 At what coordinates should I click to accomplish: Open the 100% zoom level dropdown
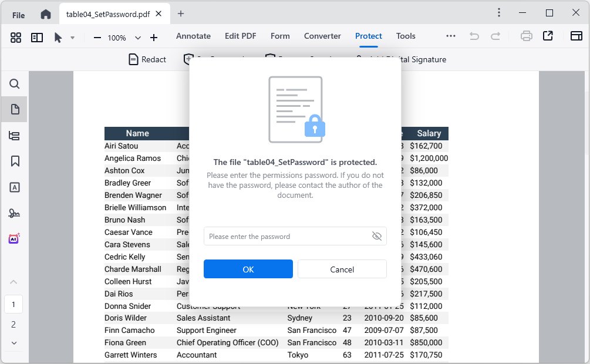coord(137,37)
